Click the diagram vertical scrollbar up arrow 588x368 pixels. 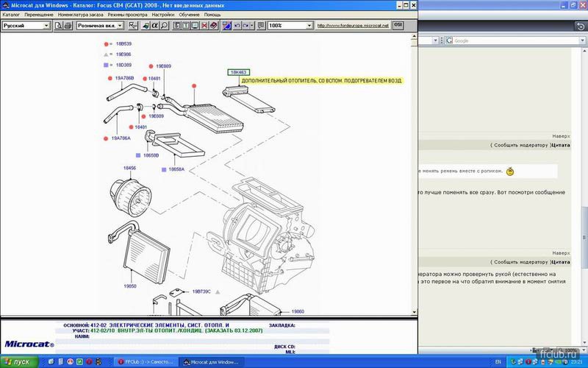click(x=414, y=36)
